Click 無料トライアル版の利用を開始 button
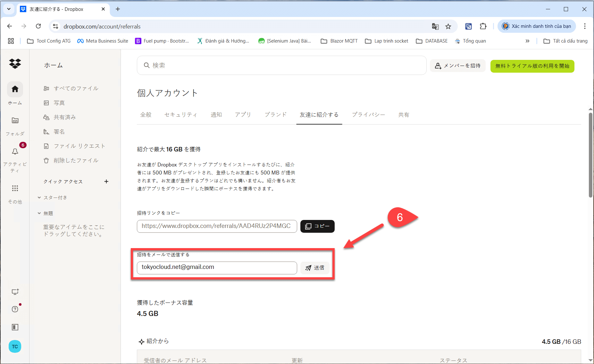Viewport: 594px width, 364px height. tap(532, 66)
